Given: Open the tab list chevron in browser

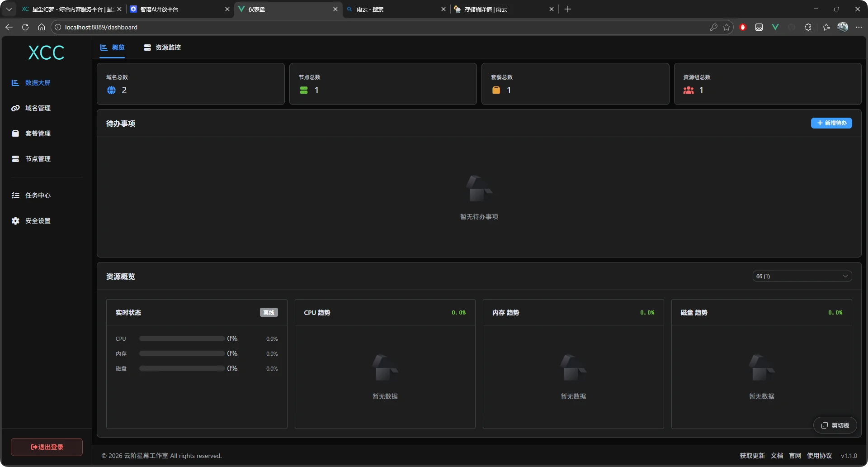Looking at the screenshot, I should (x=9, y=9).
